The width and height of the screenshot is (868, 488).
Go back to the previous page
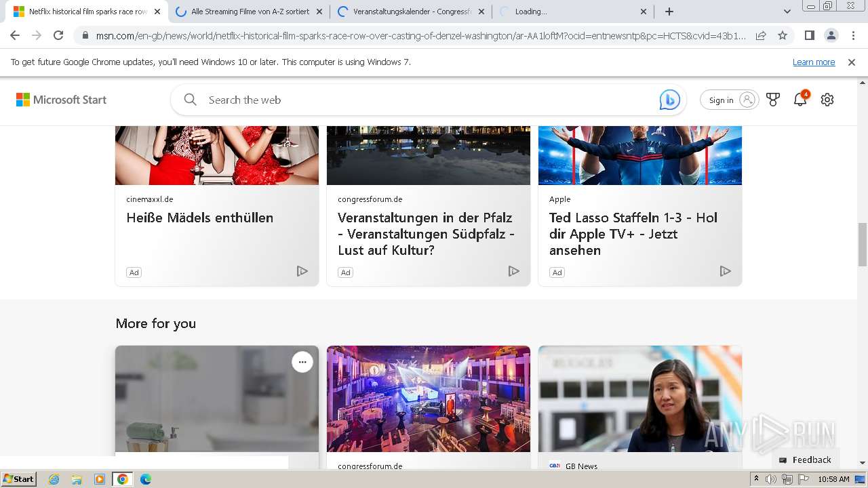tap(15, 35)
